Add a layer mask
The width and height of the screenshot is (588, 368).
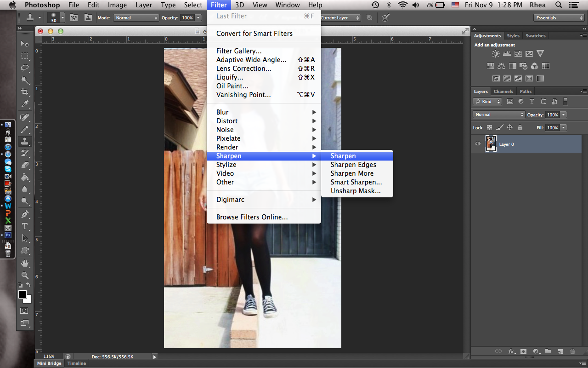click(523, 351)
